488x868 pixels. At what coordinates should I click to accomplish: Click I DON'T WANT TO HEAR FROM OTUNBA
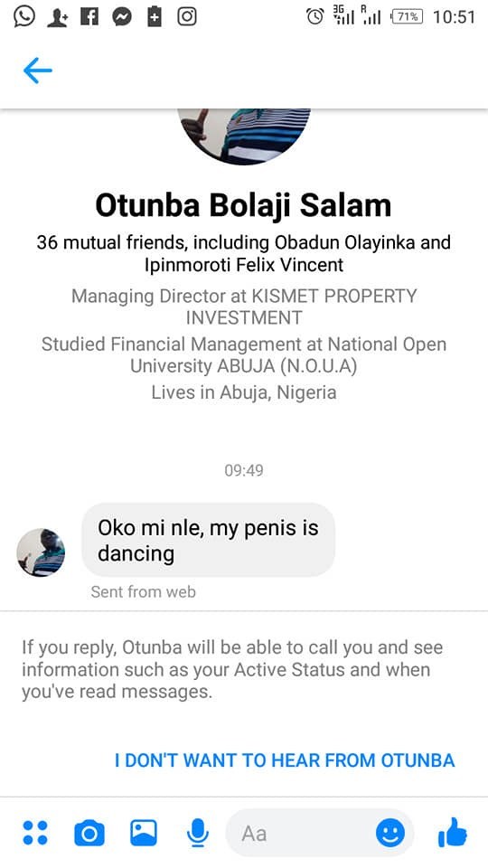(x=285, y=760)
